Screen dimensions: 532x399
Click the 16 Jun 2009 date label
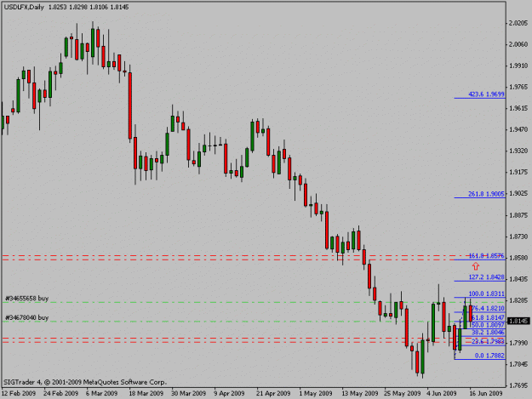click(x=486, y=393)
